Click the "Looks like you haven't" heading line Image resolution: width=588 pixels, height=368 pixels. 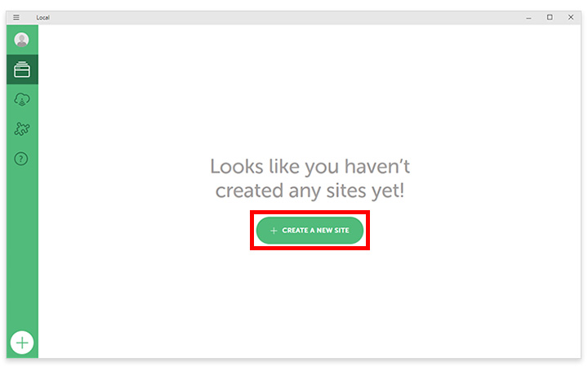coord(310,166)
